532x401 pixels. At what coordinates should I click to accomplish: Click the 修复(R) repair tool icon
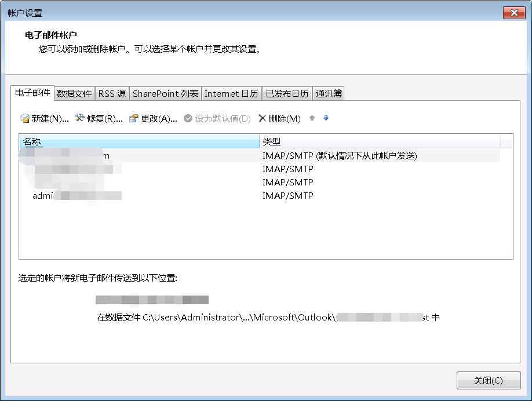tap(80, 118)
